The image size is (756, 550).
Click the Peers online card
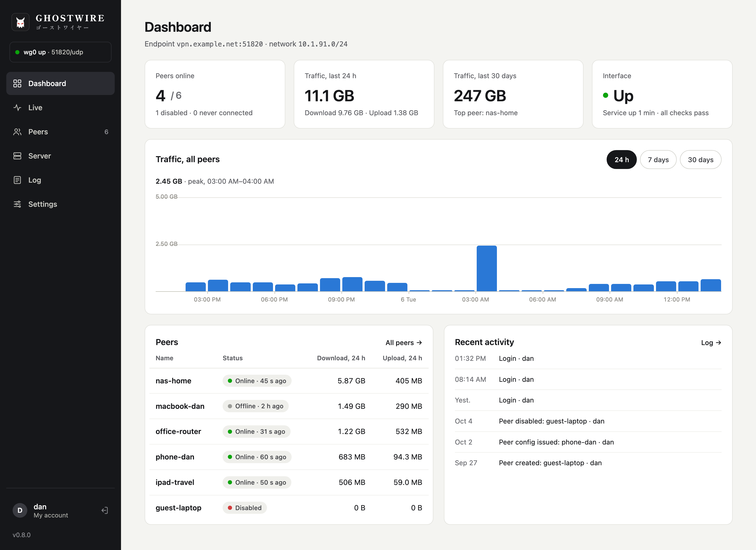pyautogui.click(x=215, y=94)
